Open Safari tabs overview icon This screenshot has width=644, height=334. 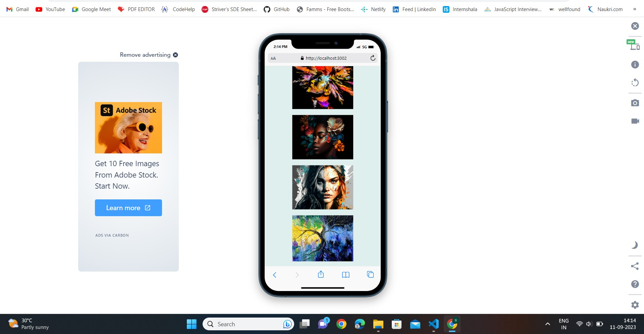(x=370, y=274)
